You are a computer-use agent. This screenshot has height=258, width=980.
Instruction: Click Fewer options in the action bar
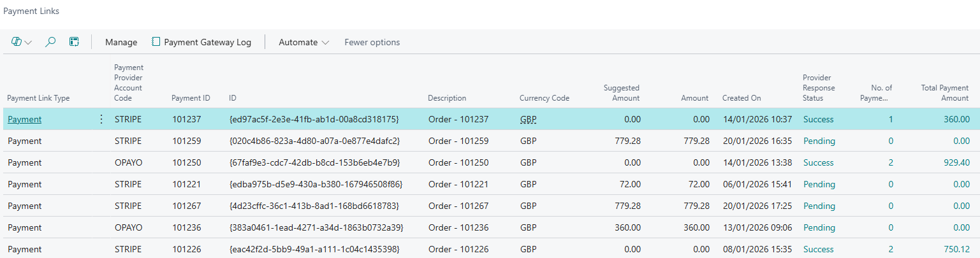pos(372,42)
